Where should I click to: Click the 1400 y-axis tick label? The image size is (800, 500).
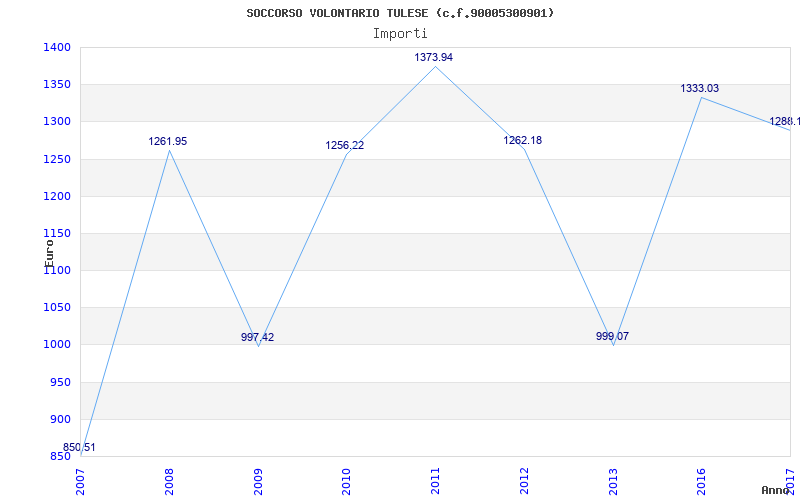pyautogui.click(x=57, y=47)
